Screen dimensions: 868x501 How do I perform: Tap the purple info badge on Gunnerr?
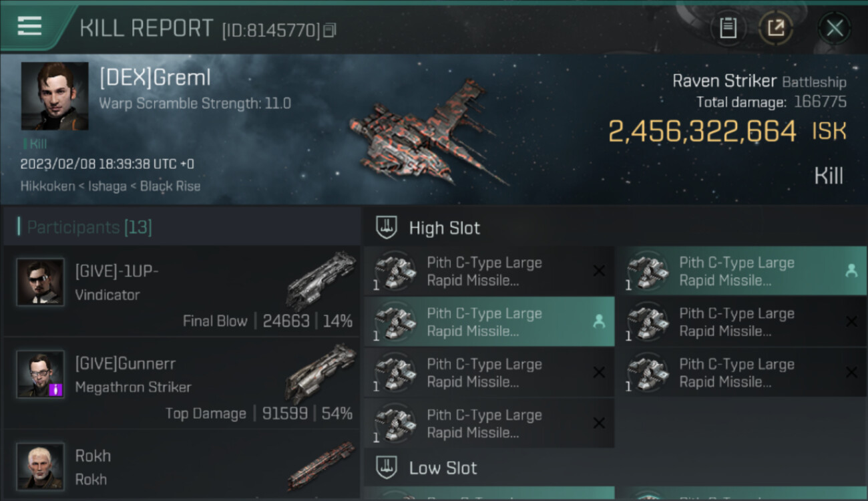(55, 388)
